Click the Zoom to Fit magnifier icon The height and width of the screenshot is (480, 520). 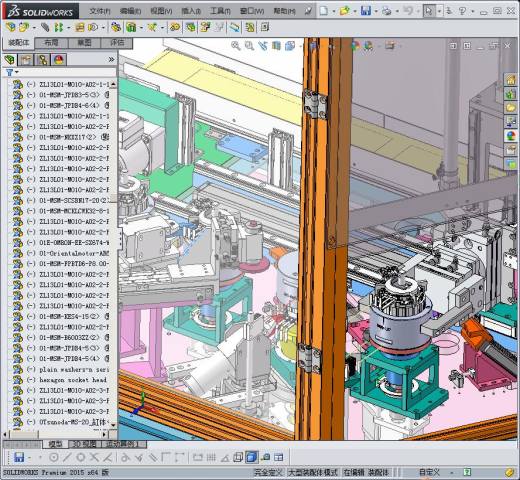[x=236, y=46]
